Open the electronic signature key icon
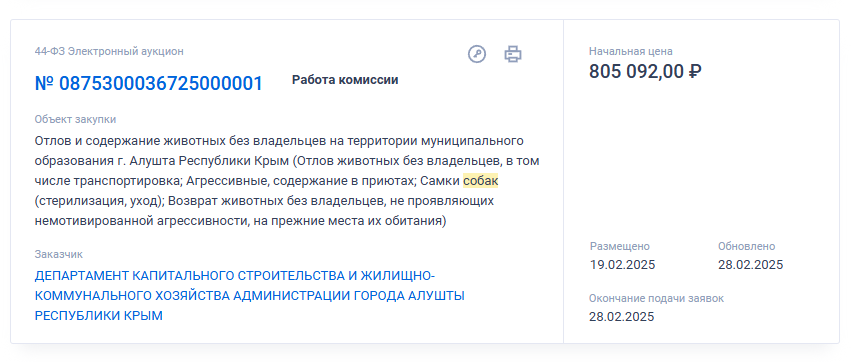This screenshot has height=362, width=851. pyautogui.click(x=477, y=54)
